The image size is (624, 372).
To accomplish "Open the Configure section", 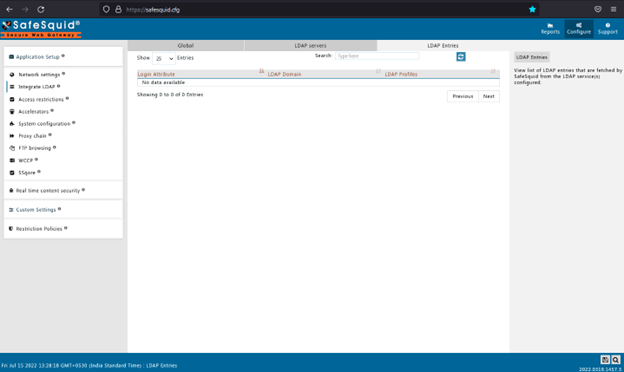I will pos(579,29).
